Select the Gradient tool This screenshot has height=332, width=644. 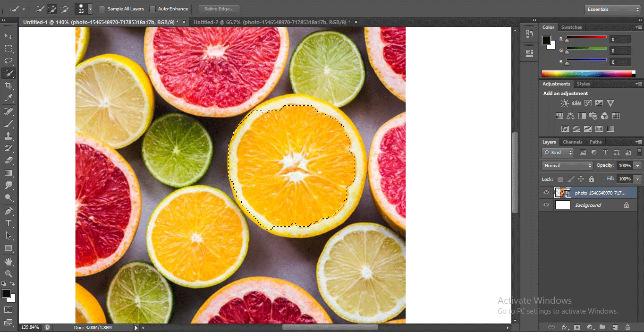coord(8,173)
